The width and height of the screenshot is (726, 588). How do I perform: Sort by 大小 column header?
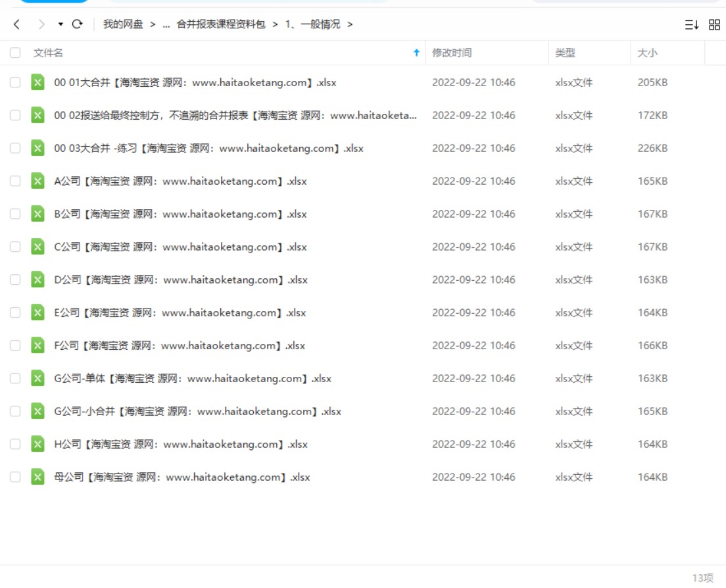point(647,53)
